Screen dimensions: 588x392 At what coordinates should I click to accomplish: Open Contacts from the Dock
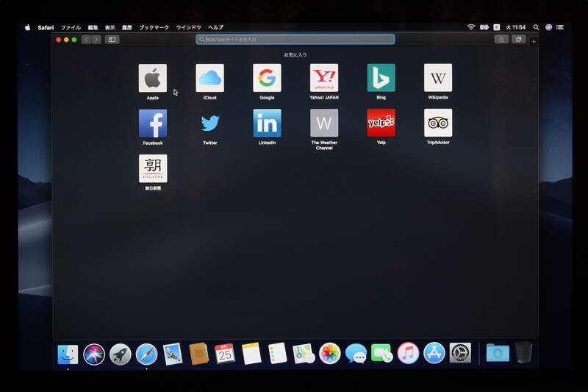click(x=198, y=354)
